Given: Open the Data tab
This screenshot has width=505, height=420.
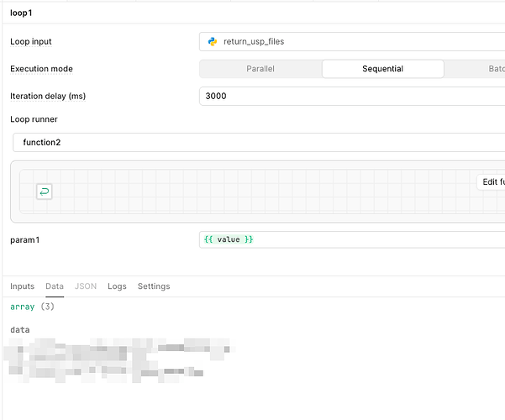Looking at the screenshot, I should 54,286.
